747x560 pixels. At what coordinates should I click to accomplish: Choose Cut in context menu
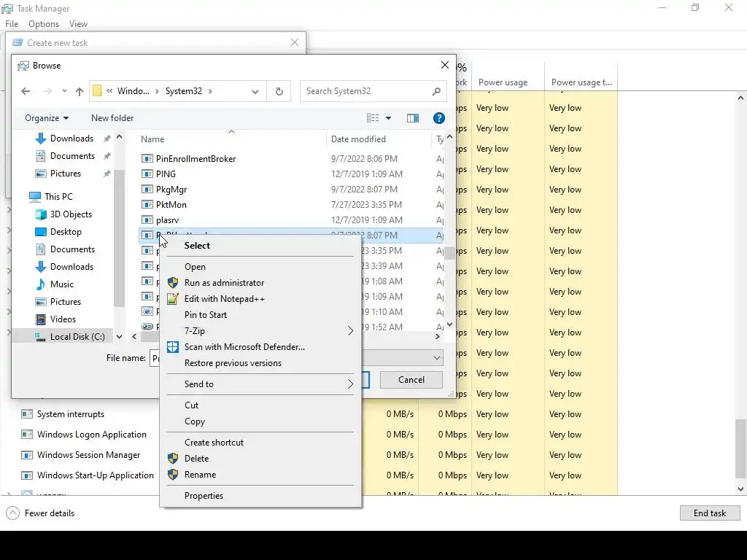click(x=260, y=405)
